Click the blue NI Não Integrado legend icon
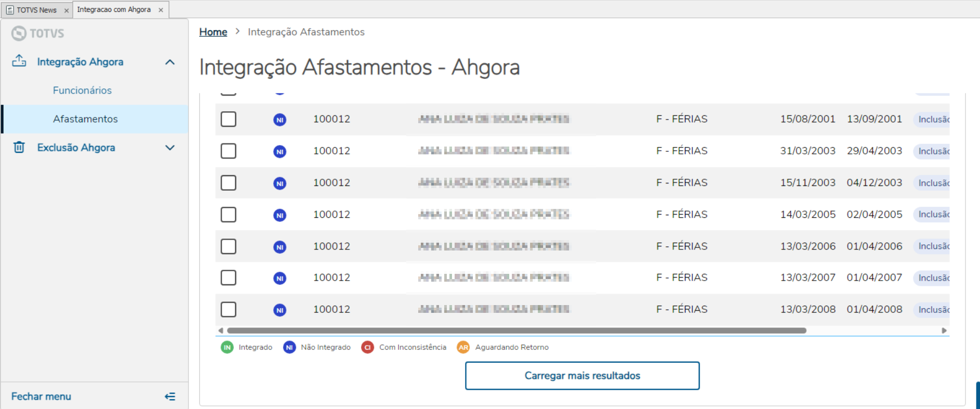This screenshot has height=409, width=980. tap(290, 347)
